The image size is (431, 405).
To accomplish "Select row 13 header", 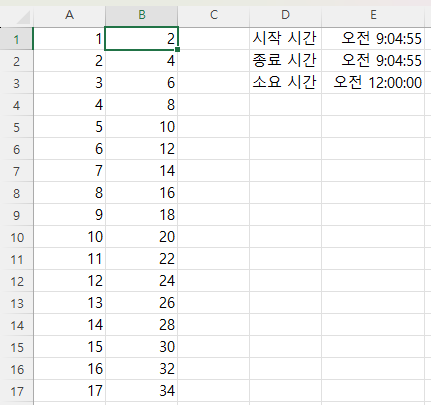I will coord(16,303).
